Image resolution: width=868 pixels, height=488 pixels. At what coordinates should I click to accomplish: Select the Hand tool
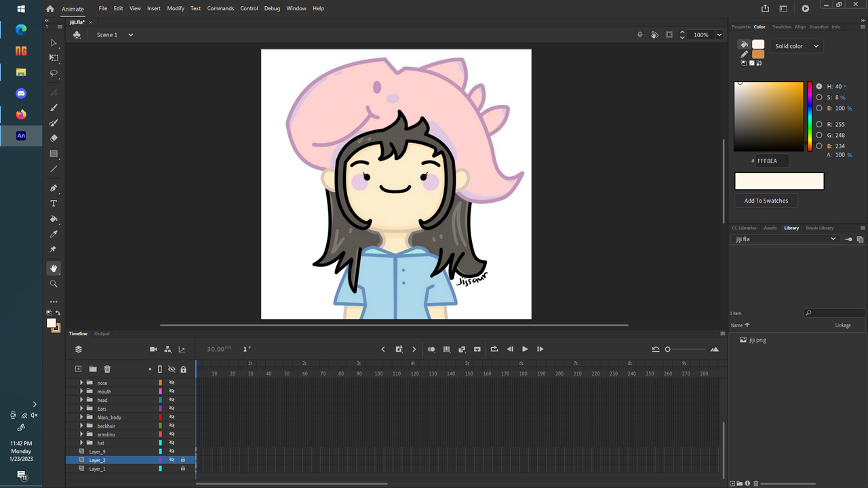54,268
